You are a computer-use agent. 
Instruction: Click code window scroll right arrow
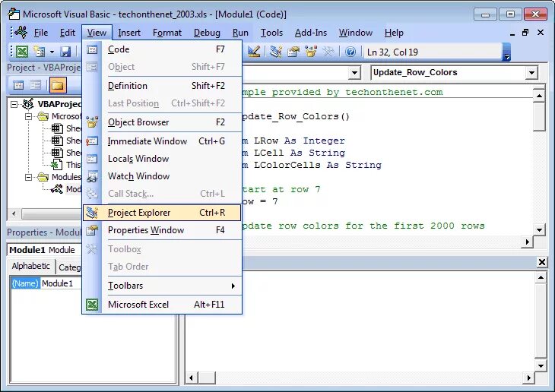point(527,242)
